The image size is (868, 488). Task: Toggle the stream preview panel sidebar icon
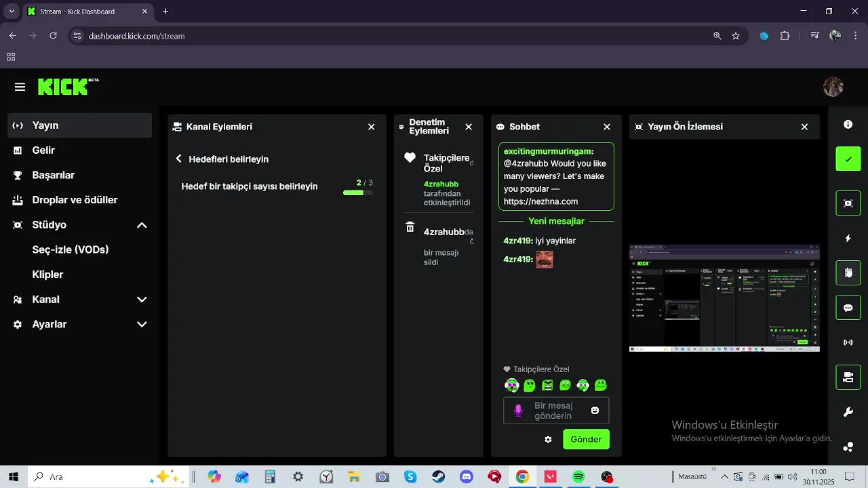point(848,203)
